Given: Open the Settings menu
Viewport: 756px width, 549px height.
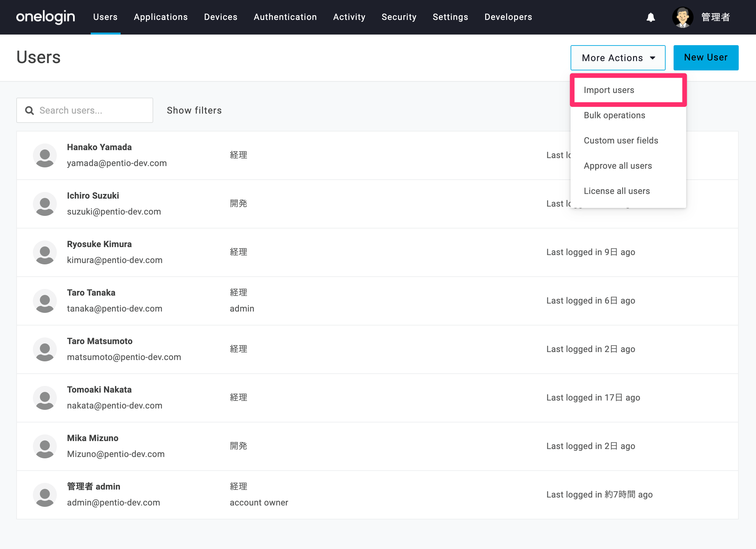Looking at the screenshot, I should pos(450,17).
